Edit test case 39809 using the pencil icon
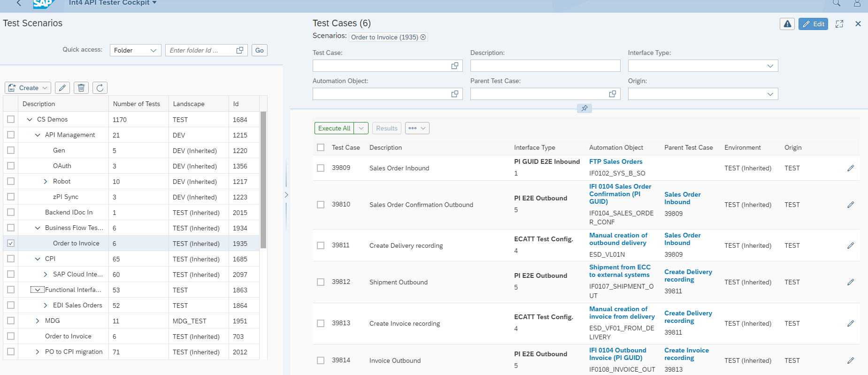This screenshot has width=868, height=375. (x=850, y=168)
